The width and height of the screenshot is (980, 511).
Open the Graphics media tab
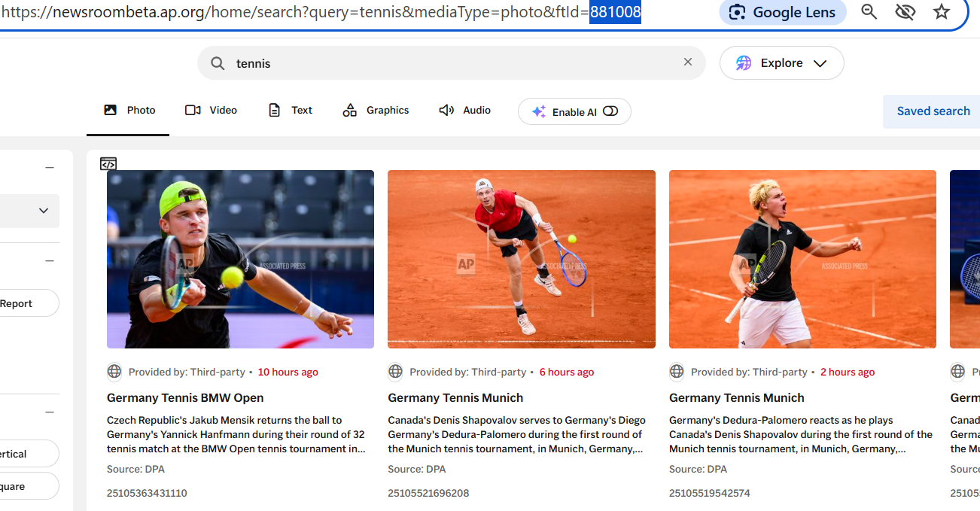point(376,110)
